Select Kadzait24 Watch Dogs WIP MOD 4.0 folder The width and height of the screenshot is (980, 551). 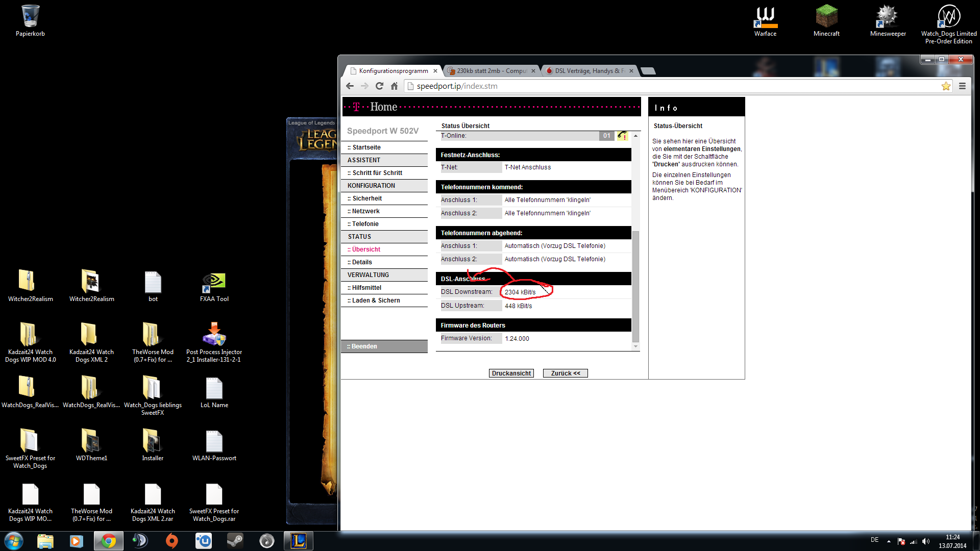pos(31,342)
